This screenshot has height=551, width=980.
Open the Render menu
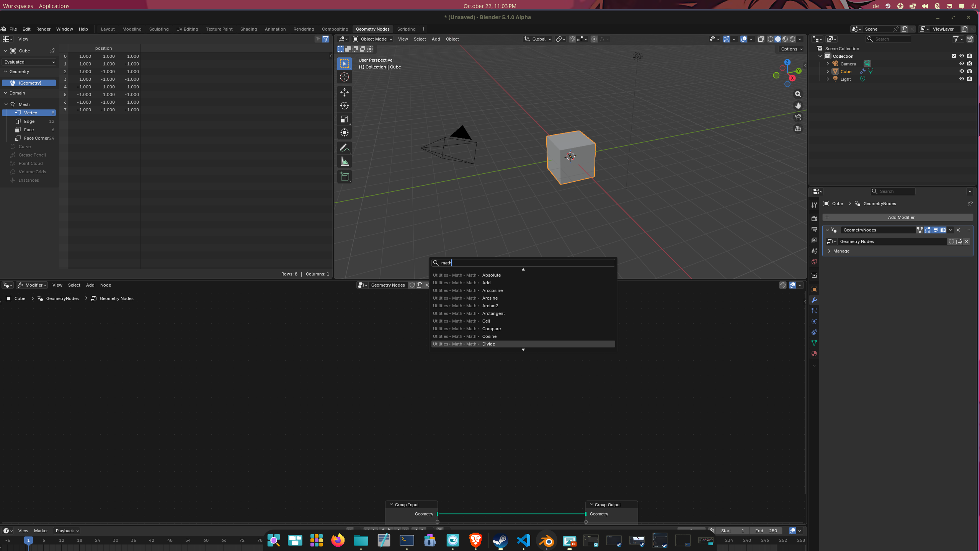point(43,29)
